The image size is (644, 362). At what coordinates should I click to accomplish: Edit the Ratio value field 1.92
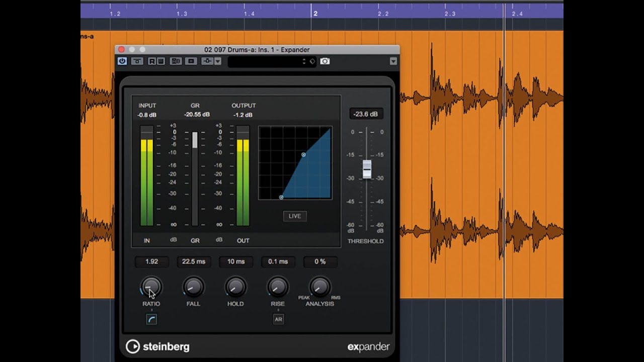point(151,261)
